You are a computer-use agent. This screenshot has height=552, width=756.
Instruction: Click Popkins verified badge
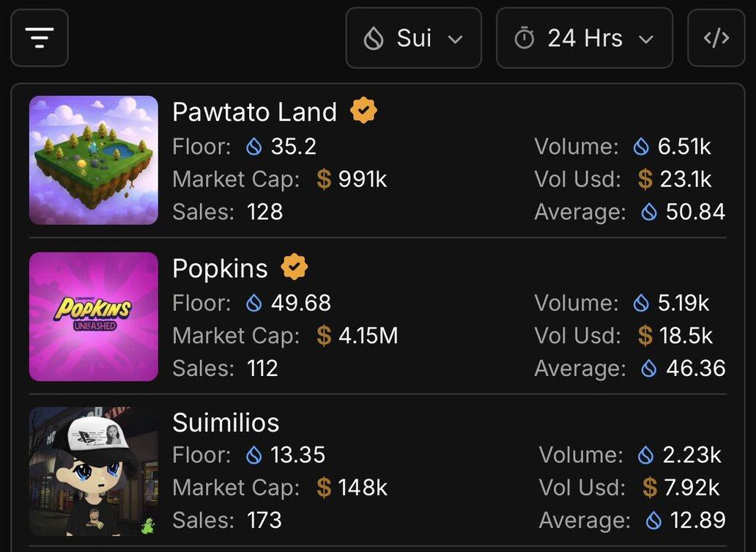(294, 268)
